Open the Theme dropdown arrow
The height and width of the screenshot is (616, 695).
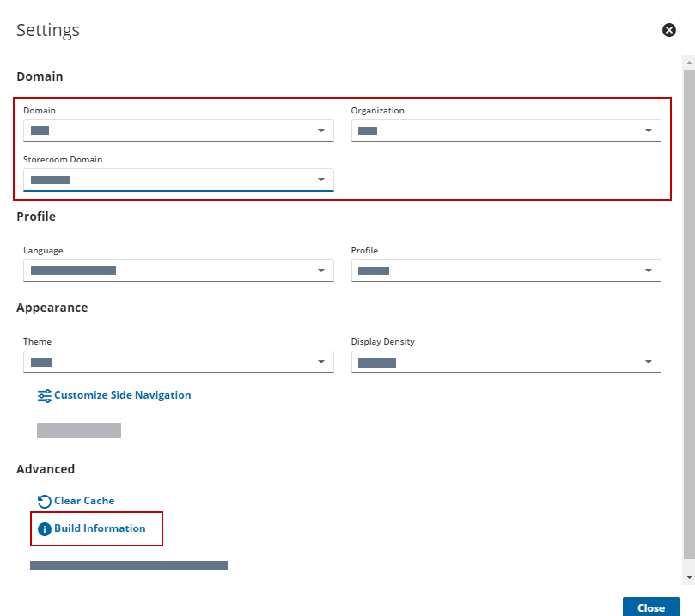(321, 362)
